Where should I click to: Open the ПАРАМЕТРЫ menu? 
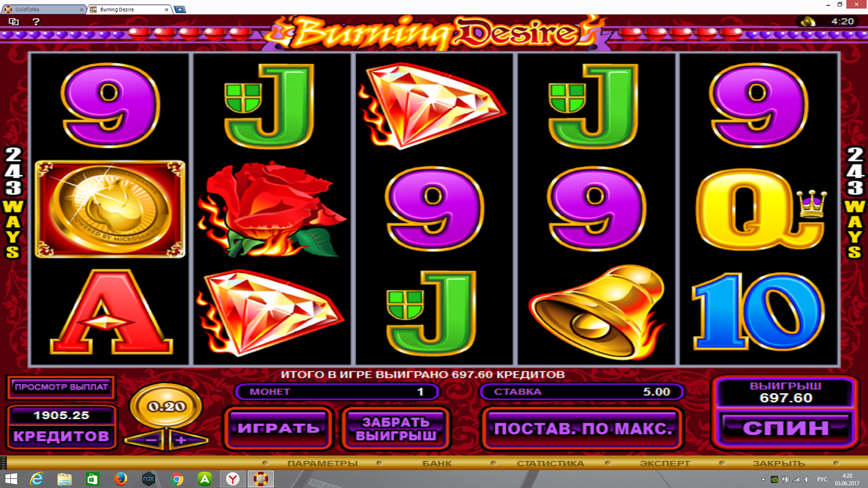point(322,463)
